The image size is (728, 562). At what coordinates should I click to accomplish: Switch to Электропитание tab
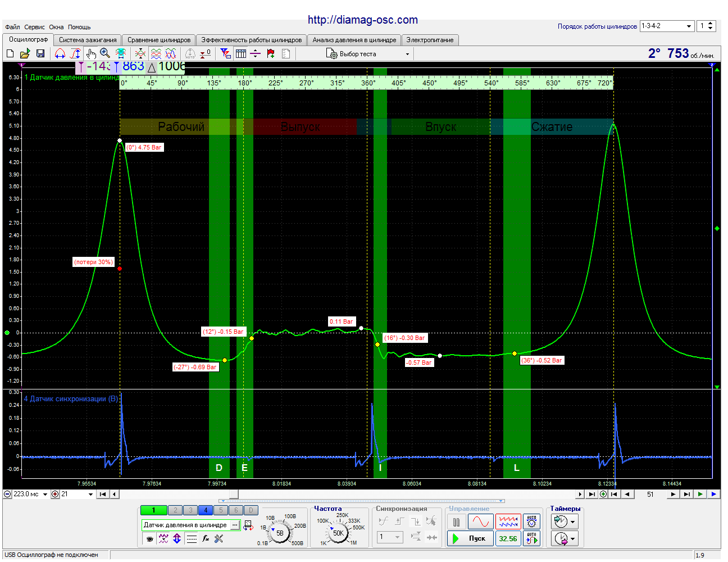click(x=430, y=40)
